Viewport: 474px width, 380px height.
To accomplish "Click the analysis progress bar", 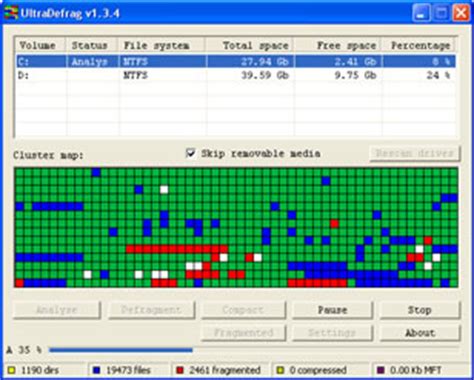I will [x=254, y=350].
